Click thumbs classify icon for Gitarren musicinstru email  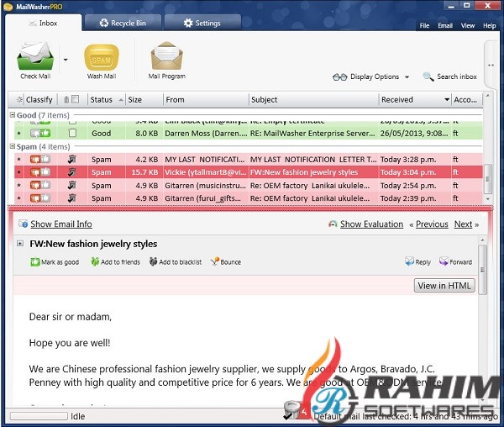[x=40, y=185]
